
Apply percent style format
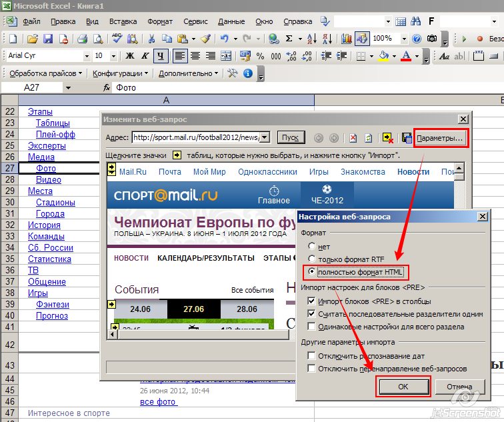pos(260,56)
